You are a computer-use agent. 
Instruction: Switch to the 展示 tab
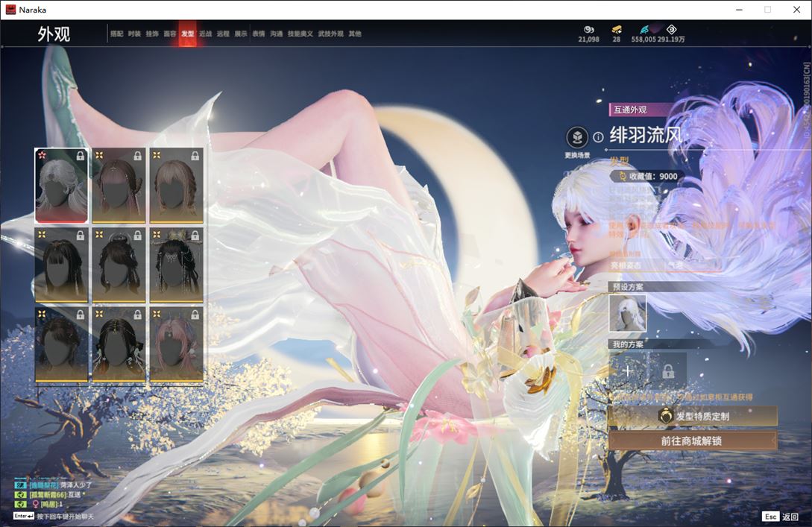tap(241, 34)
